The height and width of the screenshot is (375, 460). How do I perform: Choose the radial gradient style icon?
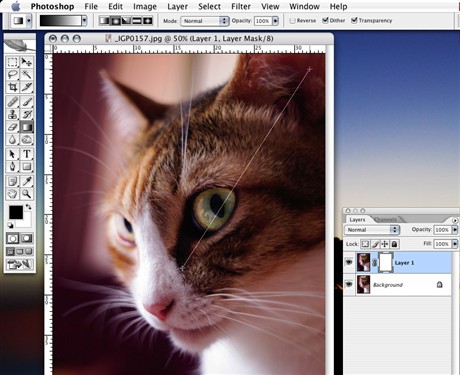point(115,21)
